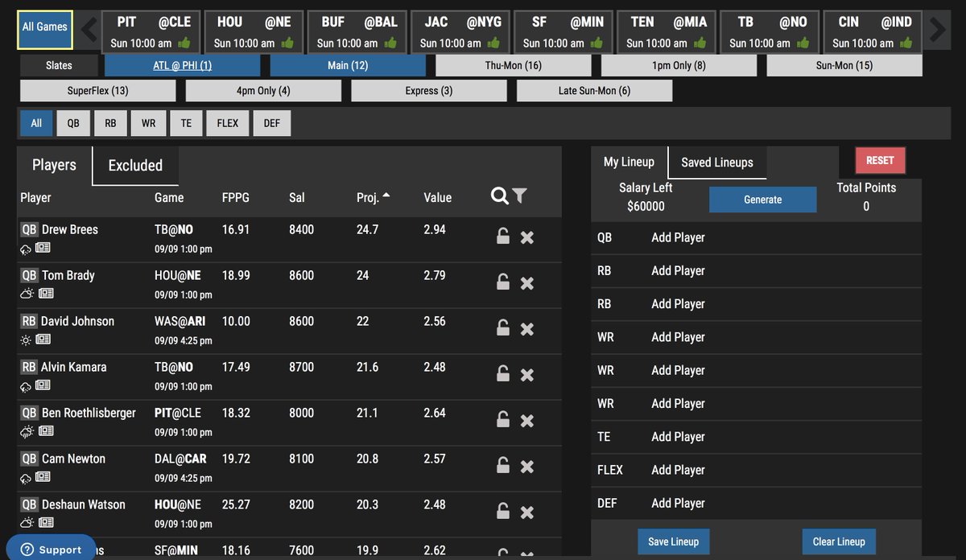966x560 pixels.
Task: Select the All Games filter
Action: point(45,30)
